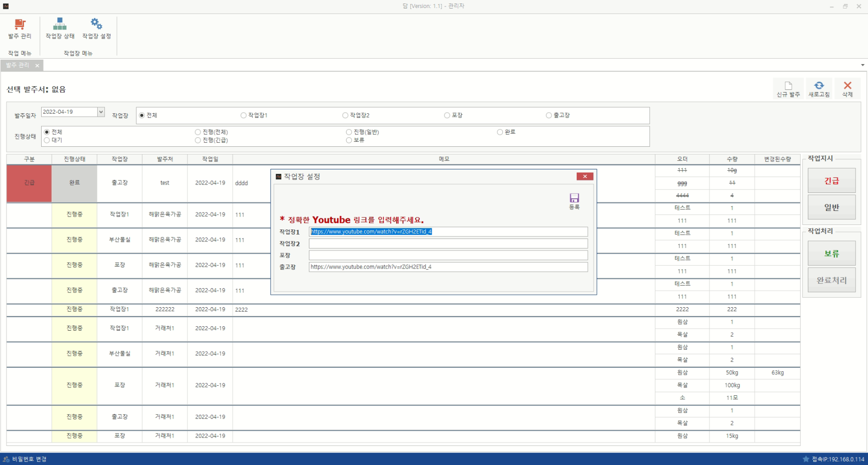Click the 비밀번호 변경 status bar icon
The height and width of the screenshot is (465, 868).
click(6, 459)
